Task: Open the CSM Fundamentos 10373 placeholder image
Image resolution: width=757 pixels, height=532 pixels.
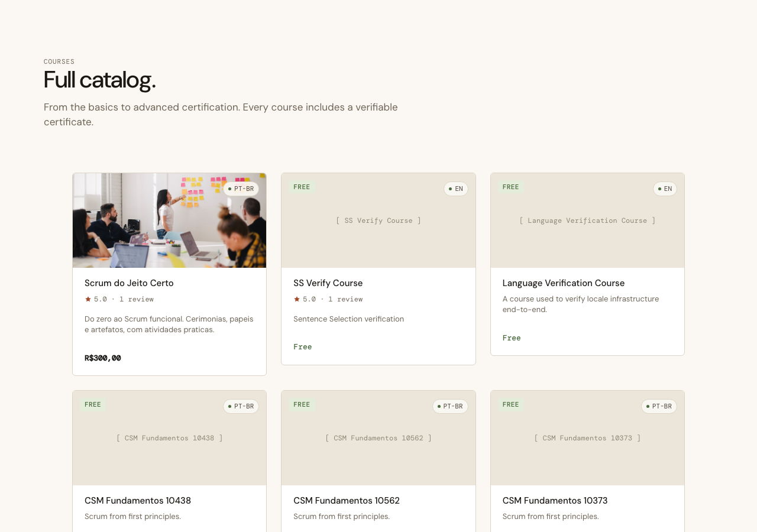Action: click(x=587, y=438)
